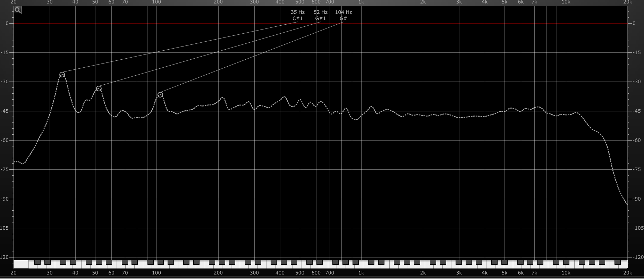This screenshot has width=644, height=279.
Task: Click "1k" on the top frequency ruler
Action: (361, 2)
